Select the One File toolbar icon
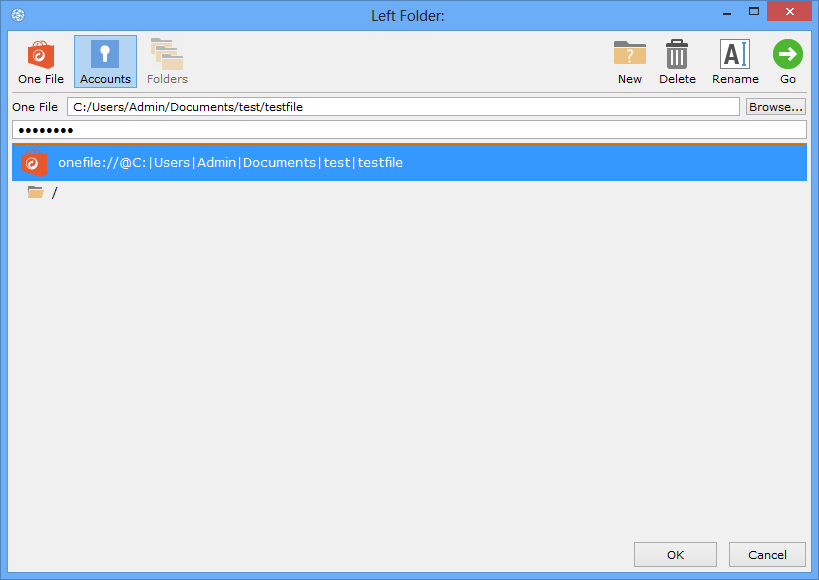 (41, 62)
